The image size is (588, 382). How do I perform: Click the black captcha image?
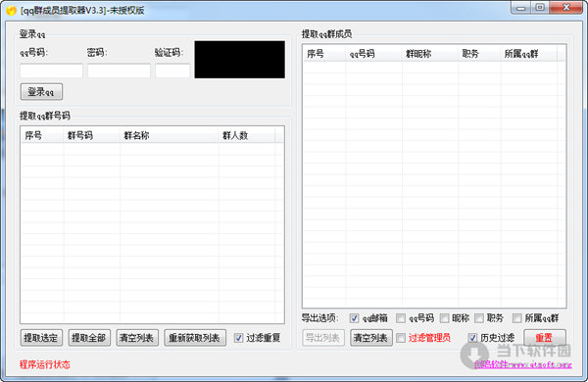240,60
